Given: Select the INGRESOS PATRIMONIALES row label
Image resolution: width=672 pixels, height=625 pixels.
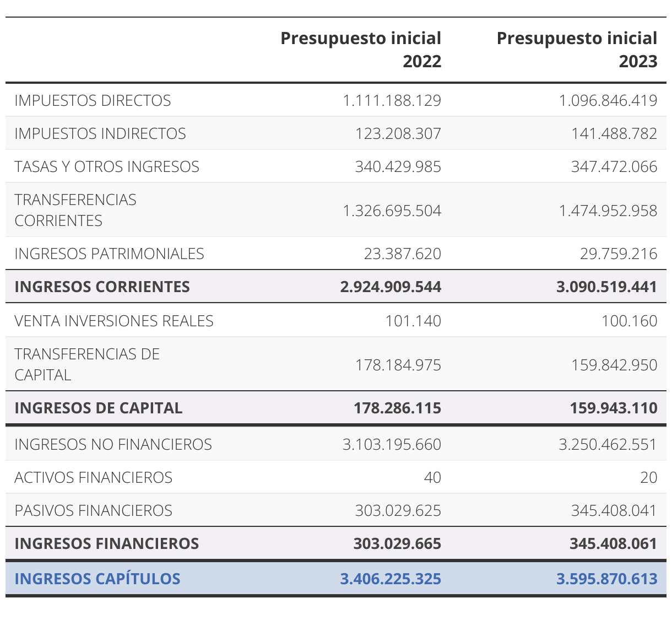Looking at the screenshot, I should [x=109, y=254].
